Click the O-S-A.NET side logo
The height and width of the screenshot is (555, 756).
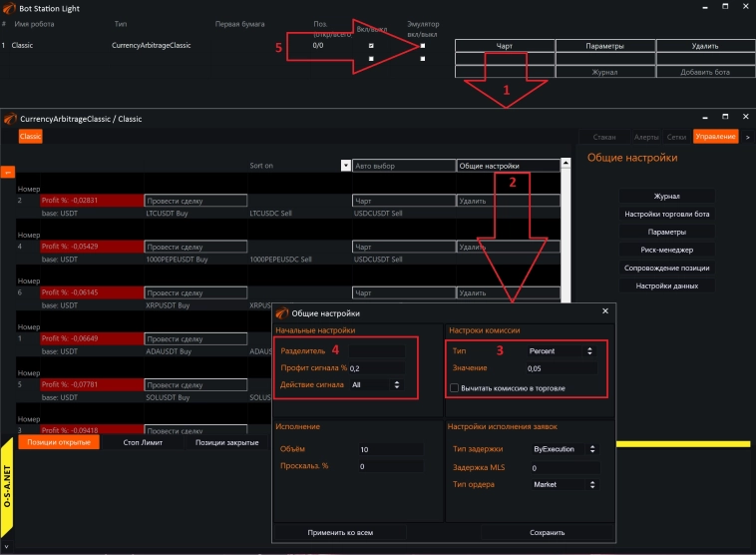point(8,489)
